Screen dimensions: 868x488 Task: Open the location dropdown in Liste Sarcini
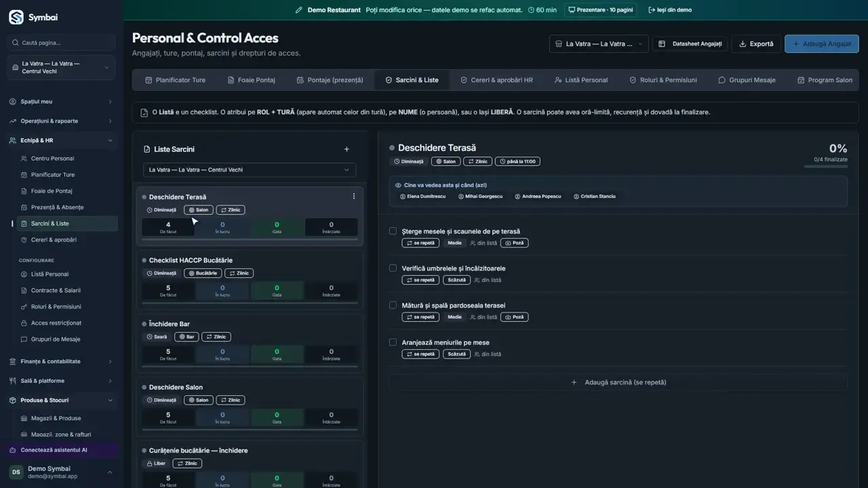[250, 170]
